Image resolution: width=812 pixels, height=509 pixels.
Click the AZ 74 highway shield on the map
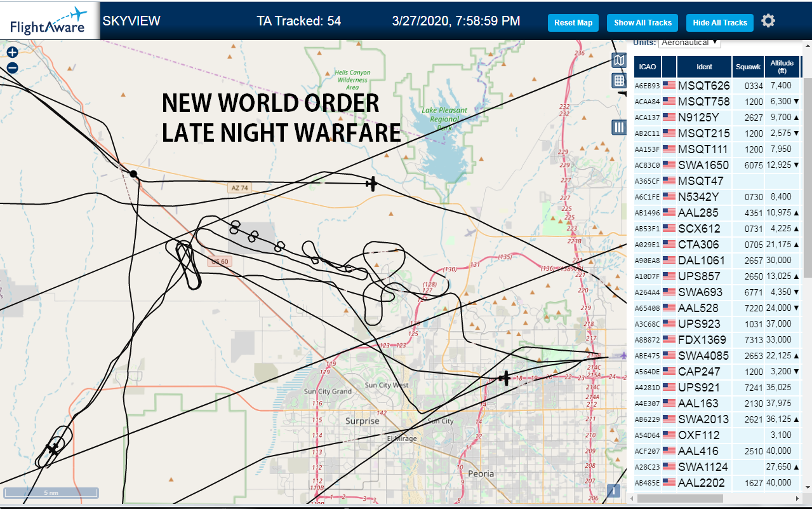pos(239,188)
